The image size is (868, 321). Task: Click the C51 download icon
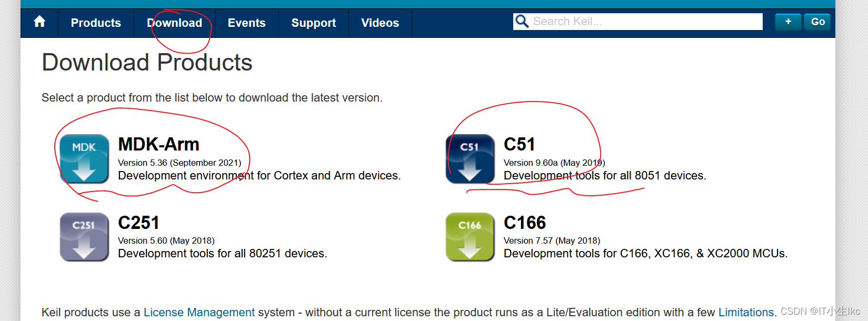tap(470, 158)
